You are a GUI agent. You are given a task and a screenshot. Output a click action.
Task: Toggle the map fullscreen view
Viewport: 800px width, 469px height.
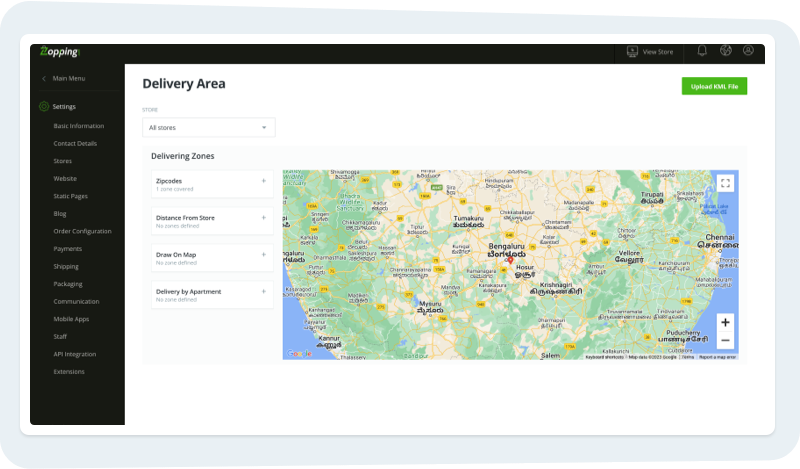725,183
